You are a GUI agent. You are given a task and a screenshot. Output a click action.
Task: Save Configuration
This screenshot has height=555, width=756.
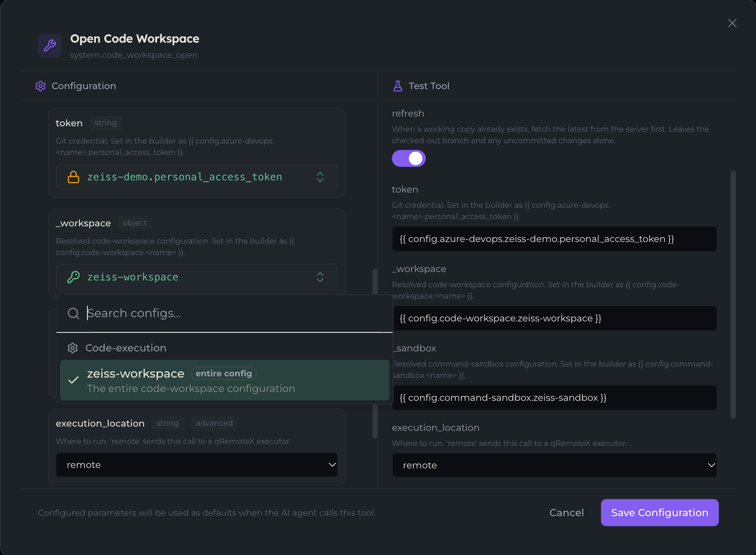[660, 513]
